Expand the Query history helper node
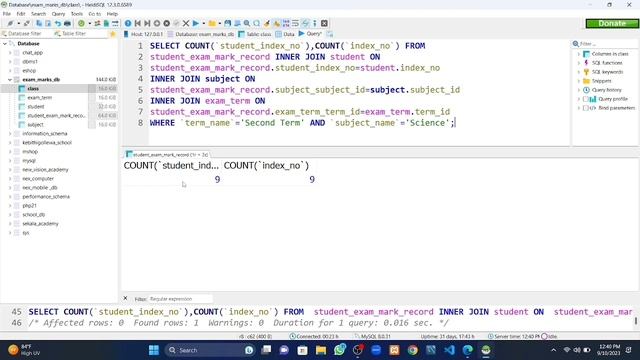This screenshot has width=640, height=360. 579,90
